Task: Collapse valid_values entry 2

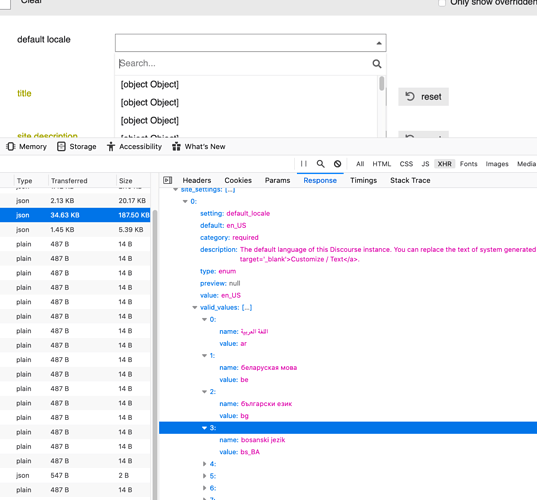Action: 204,392
